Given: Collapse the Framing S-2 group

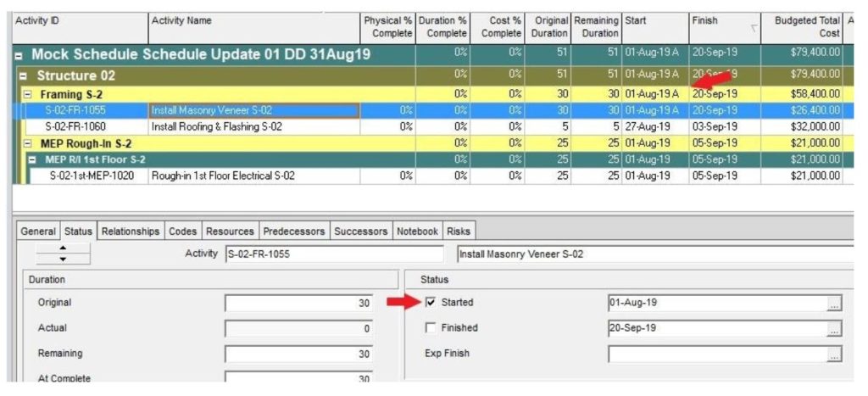Looking at the screenshot, I should click(x=28, y=95).
